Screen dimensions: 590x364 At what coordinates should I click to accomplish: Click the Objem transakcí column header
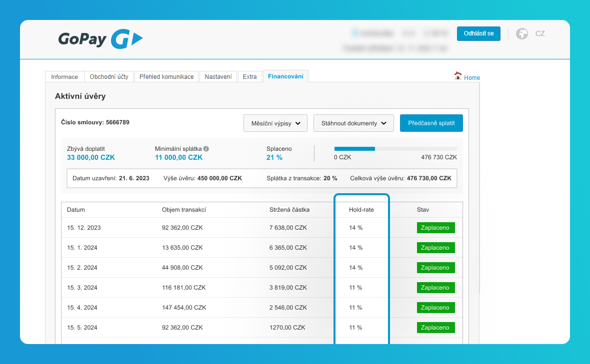[x=184, y=210]
